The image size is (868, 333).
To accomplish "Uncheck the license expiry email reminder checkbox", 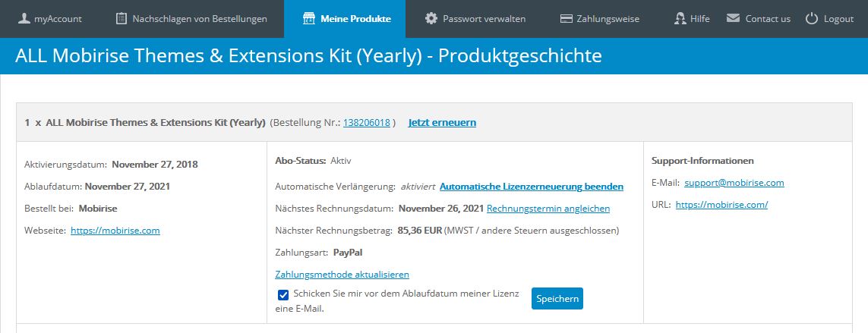I will (x=283, y=295).
